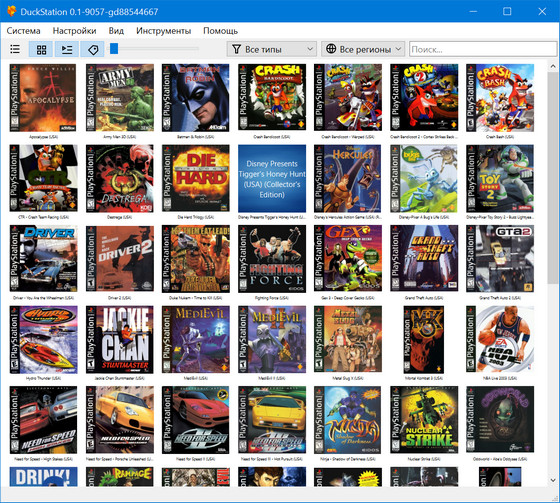This screenshot has width=560, height=503.
Task: Select the first Driver game cover
Action: click(44, 259)
